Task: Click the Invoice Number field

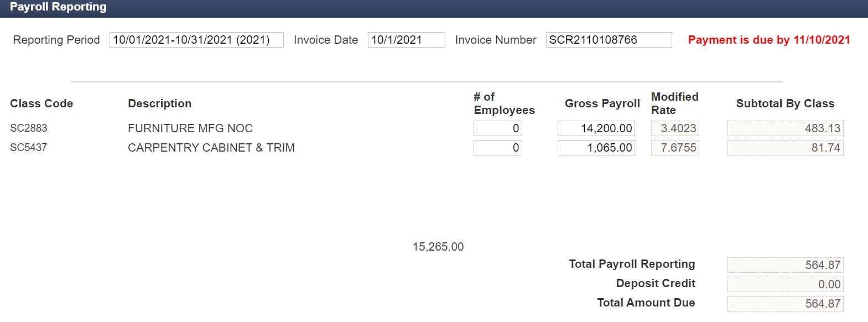Action: [609, 40]
